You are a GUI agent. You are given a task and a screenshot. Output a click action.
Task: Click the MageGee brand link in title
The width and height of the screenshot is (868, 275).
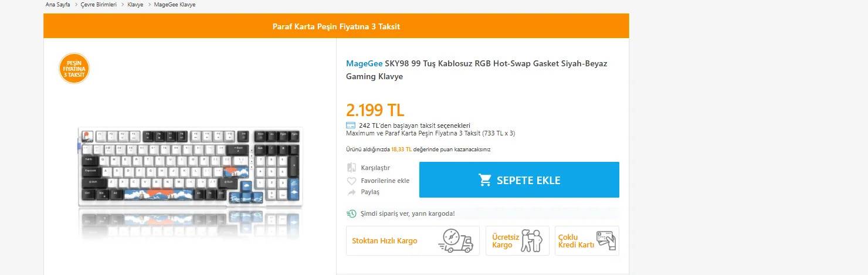click(x=364, y=63)
